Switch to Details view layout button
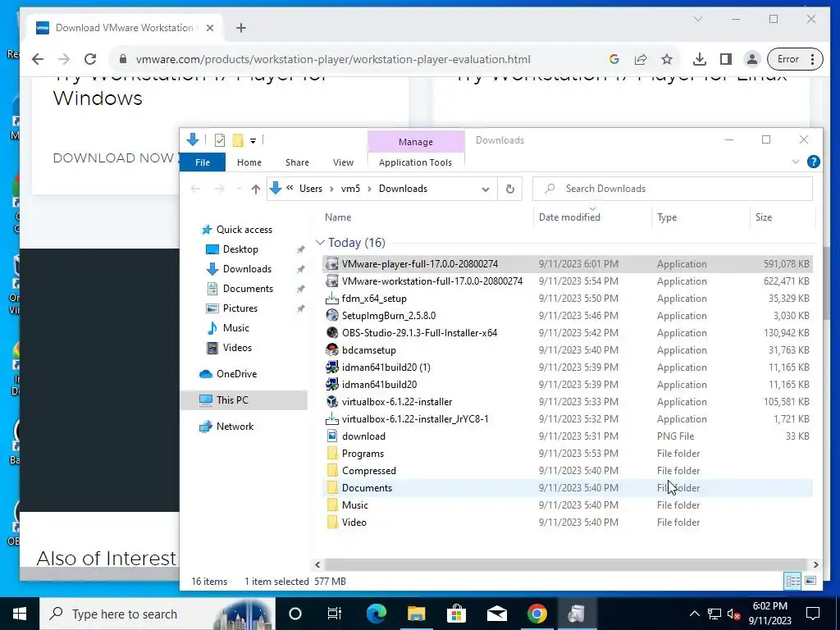 tap(792, 581)
